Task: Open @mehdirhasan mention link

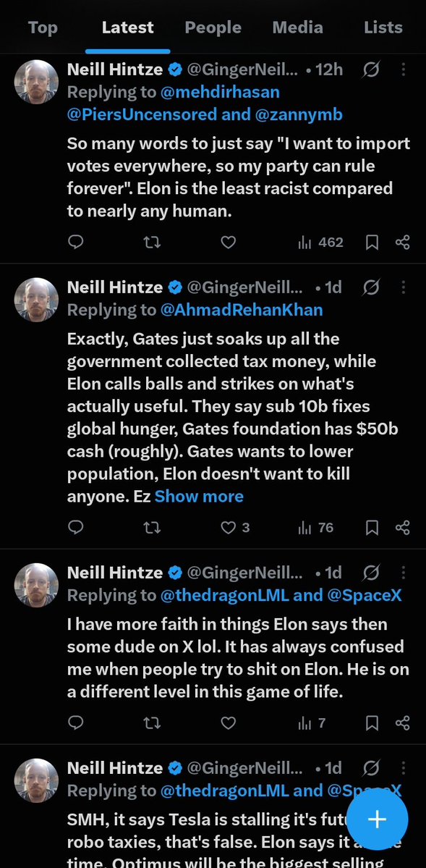Action: [x=220, y=92]
